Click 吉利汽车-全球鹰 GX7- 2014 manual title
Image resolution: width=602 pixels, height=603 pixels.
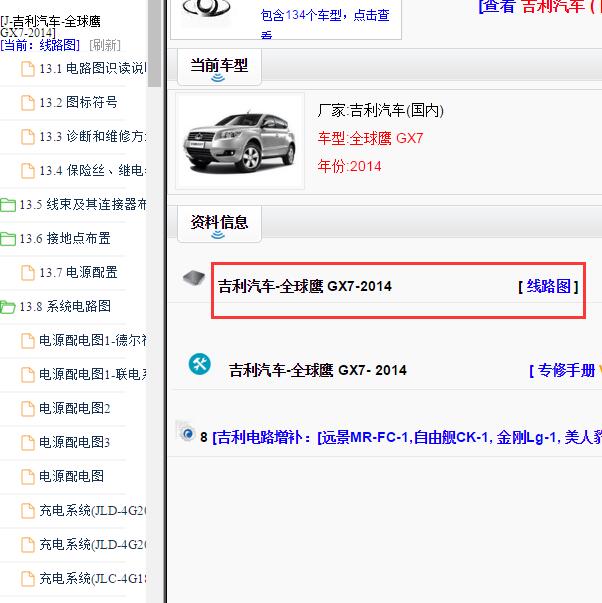pyautogui.click(x=318, y=371)
